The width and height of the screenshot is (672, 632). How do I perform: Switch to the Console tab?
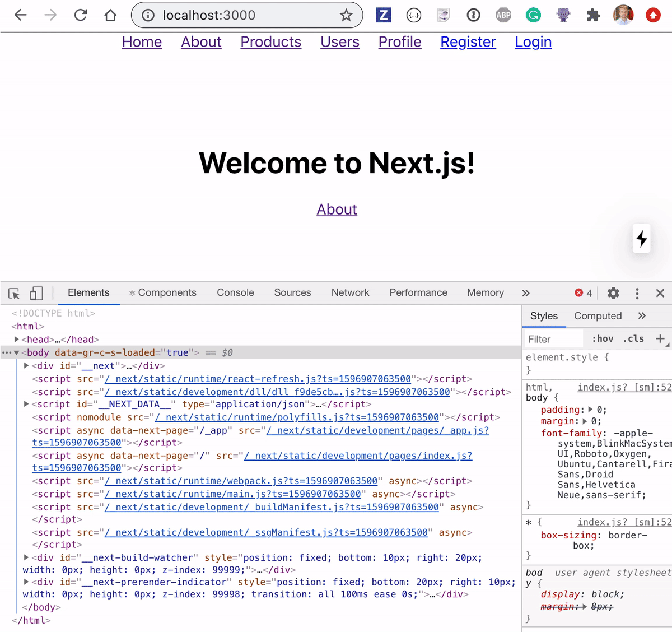pyautogui.click(x=235, y=292)
